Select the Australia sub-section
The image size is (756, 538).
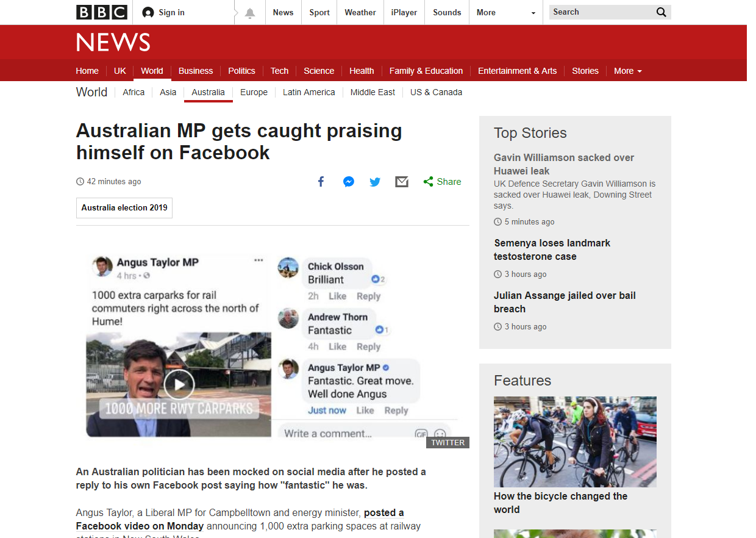(209, 92)
